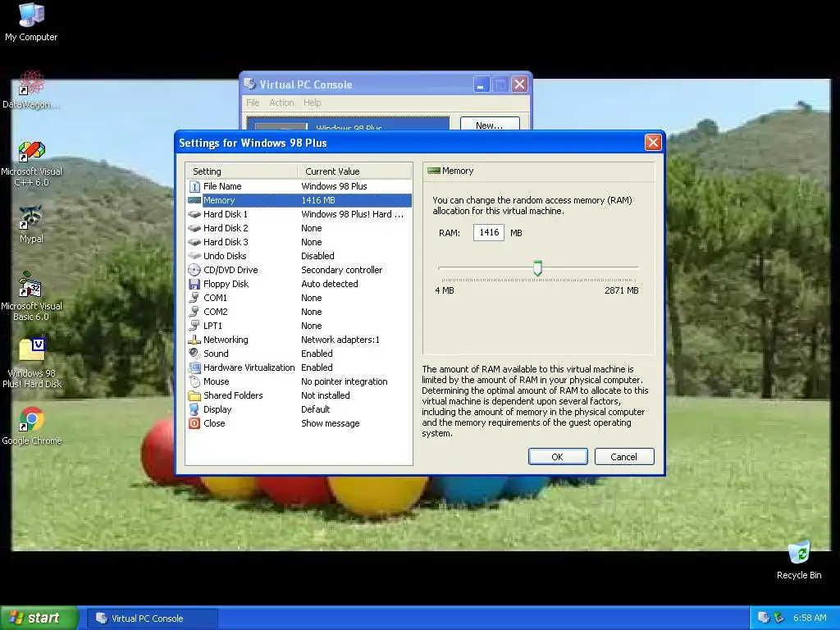Click New... button in Virtual PC Console

(490, 125)
